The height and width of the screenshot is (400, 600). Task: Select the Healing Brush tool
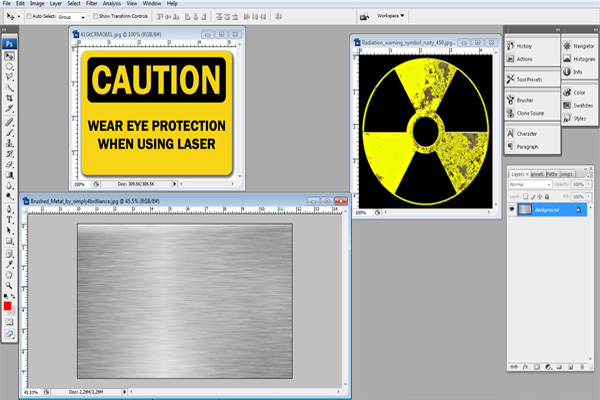9,122
